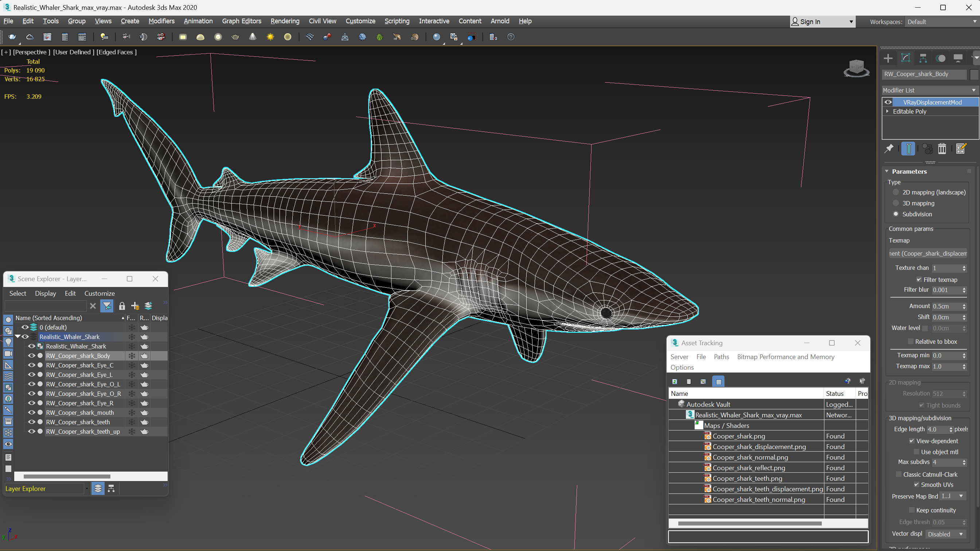
Task: Click the [Perspective] viewport label
Action: (32, 52)
